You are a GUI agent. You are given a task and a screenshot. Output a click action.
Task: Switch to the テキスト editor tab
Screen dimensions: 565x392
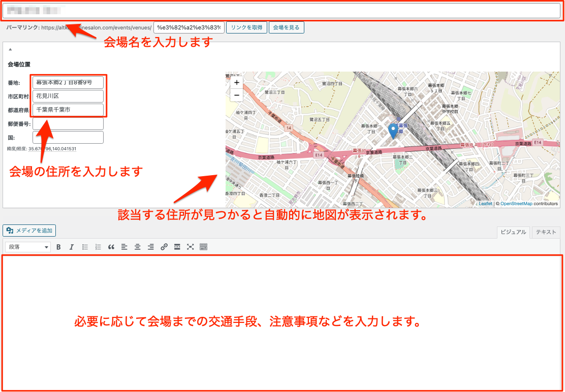(546, 232)
